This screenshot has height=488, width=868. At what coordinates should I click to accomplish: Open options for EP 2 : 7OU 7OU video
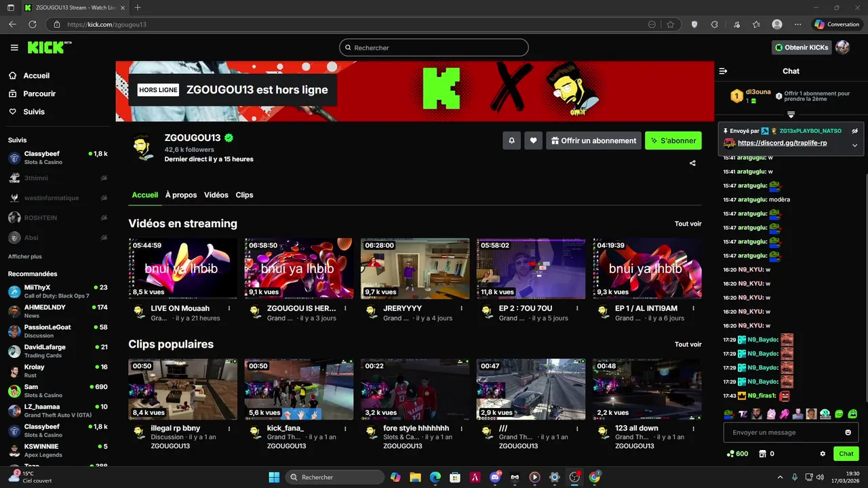pyautogui.click(x=577, y=308)
